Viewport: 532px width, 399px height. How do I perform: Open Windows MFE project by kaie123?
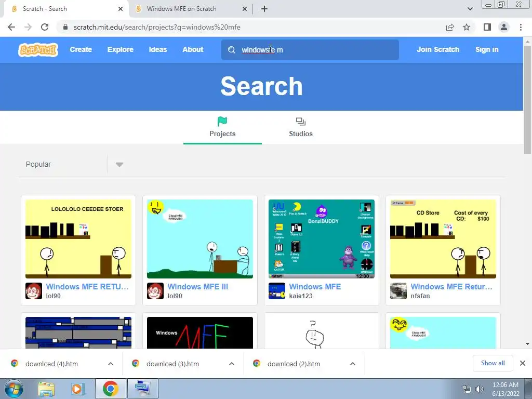(315, 287)
